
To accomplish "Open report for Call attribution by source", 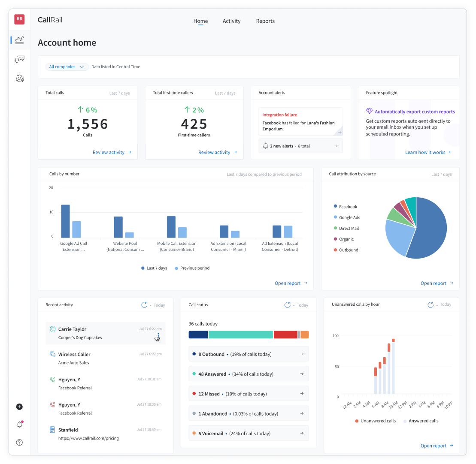I will point(437,283).
